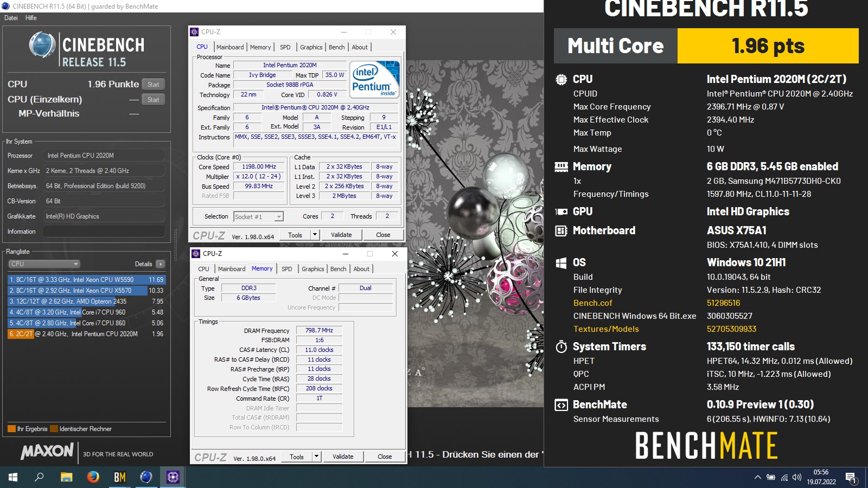Click Close button in lower CPU-Z window
Image resolution: width=868 pixels, height=488 pixels.
pyautogui.click(x=385, y=457)
